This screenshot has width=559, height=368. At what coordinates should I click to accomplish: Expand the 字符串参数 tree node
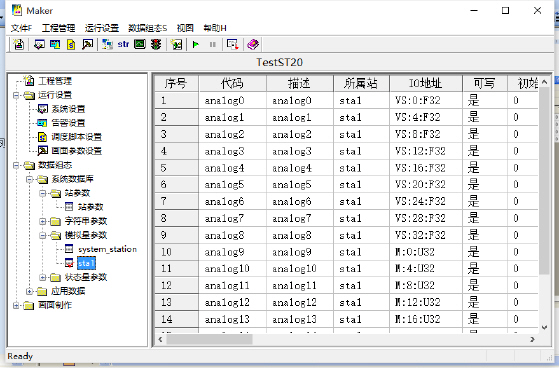tap(43, 221)
